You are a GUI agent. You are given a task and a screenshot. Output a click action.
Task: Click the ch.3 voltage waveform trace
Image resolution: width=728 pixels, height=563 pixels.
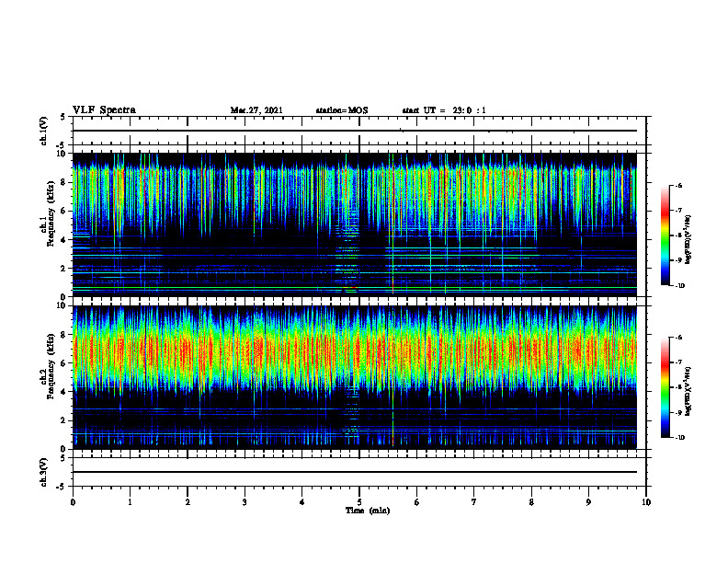click(355, 472)
